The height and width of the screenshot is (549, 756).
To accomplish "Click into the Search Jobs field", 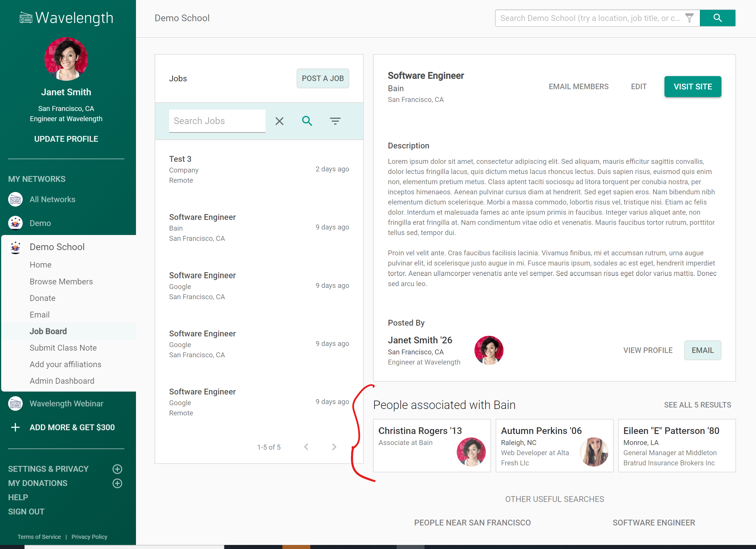I will (x=217, y=121).
